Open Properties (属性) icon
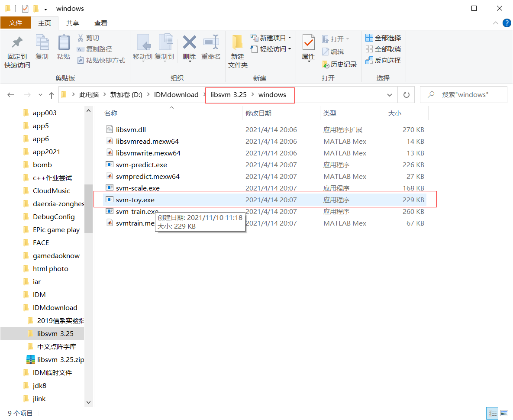This screenshot has width=513, height=420. (x=308, y=42)
